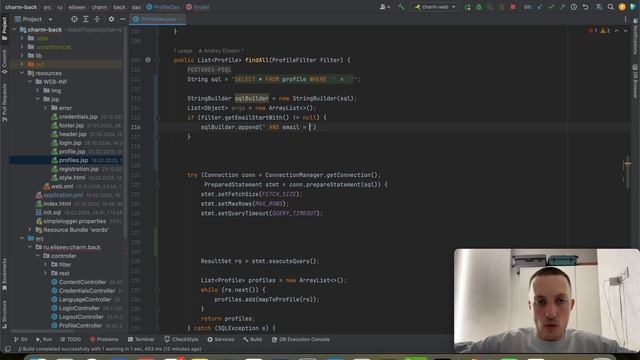
Task: Expand the error folder
Action: coord(45,108)
